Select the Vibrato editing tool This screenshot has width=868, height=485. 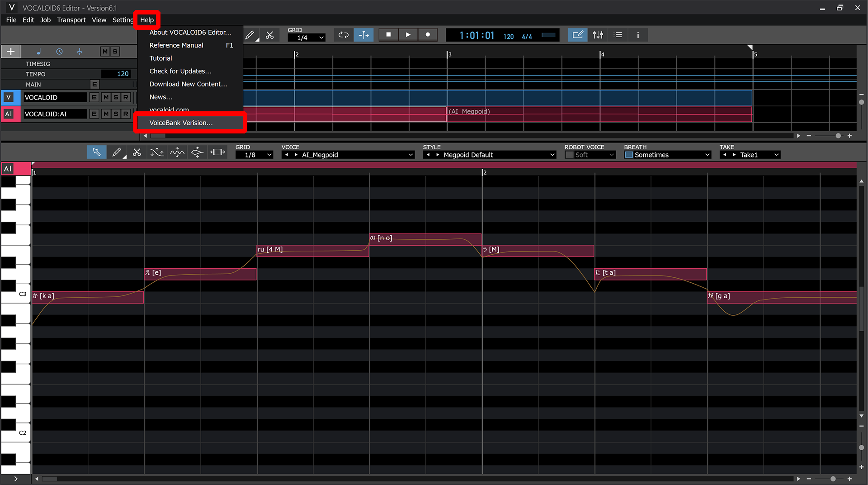177,152
